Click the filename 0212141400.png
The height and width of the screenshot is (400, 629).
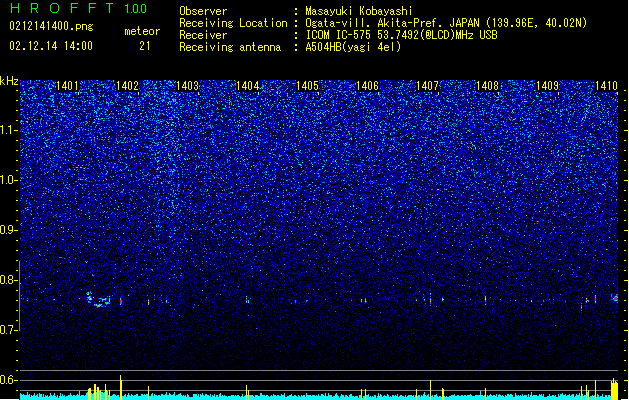(x=51, y=26)
